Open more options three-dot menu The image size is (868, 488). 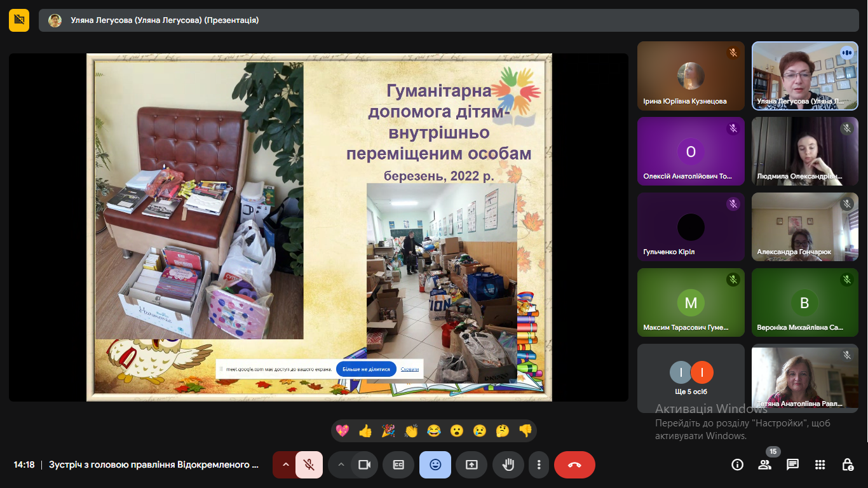539,464
